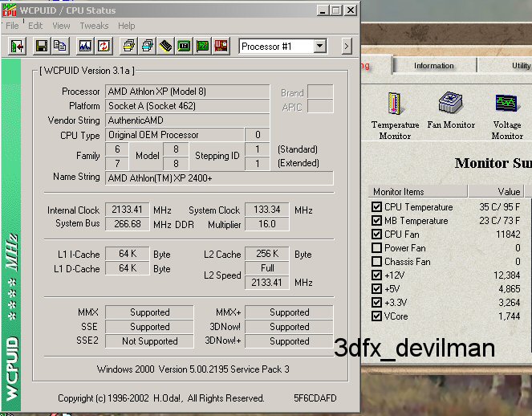Viewport: 532px width, 416px height.
Task: Minimize the WCPUID window
Action: point(323,10)
